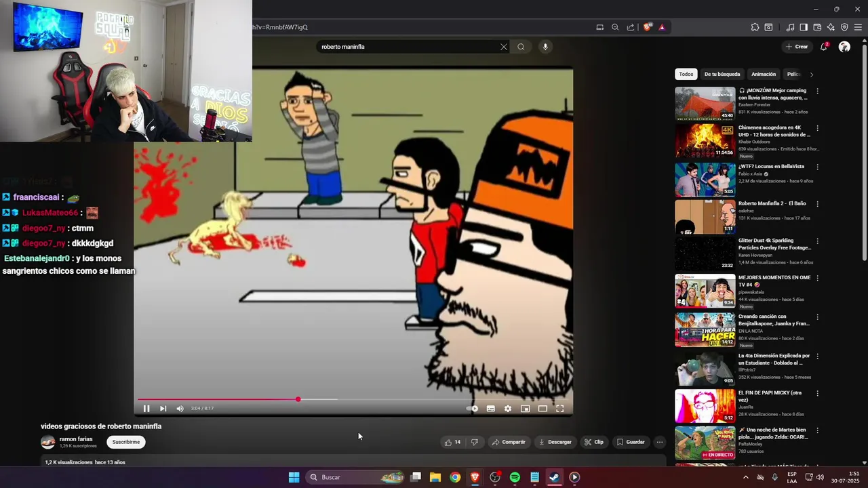Open options for Glitter Dust 4k video
The width and height of the screenshot is (868, 488).
click(817, 241)
